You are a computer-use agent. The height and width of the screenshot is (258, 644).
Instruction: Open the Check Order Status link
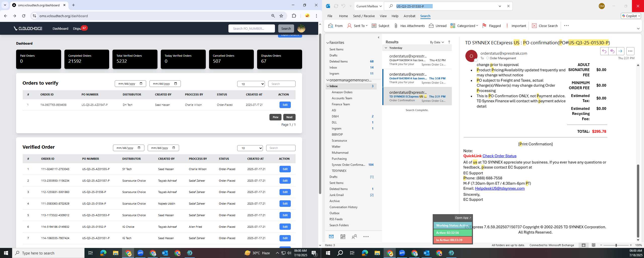(x=499, y=156)
